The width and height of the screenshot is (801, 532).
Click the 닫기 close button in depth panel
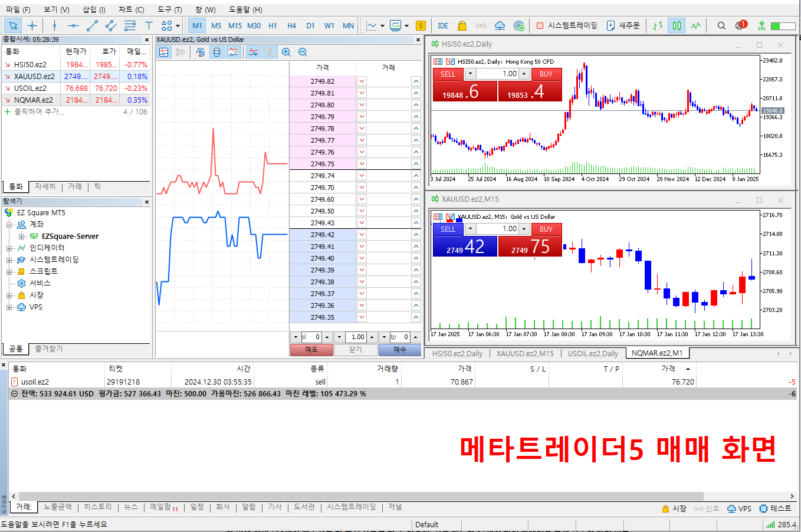point(356,350)
